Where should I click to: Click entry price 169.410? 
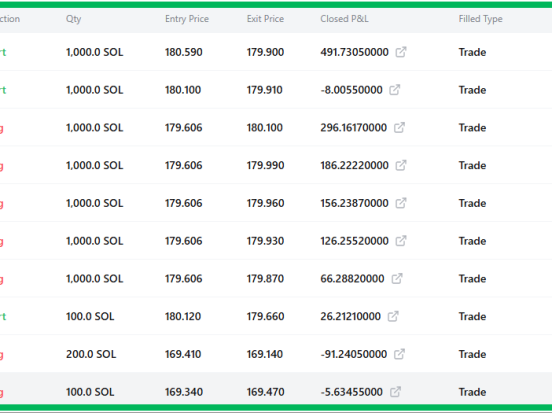[183, 354]
